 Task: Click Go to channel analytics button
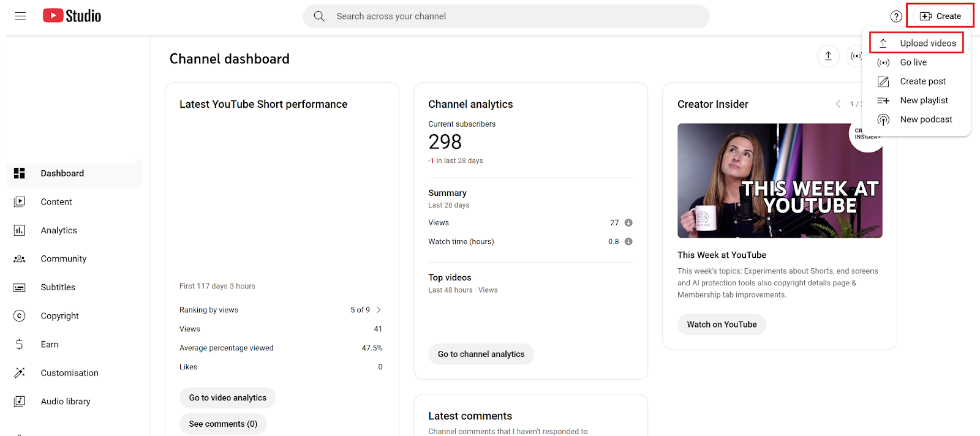481,355
